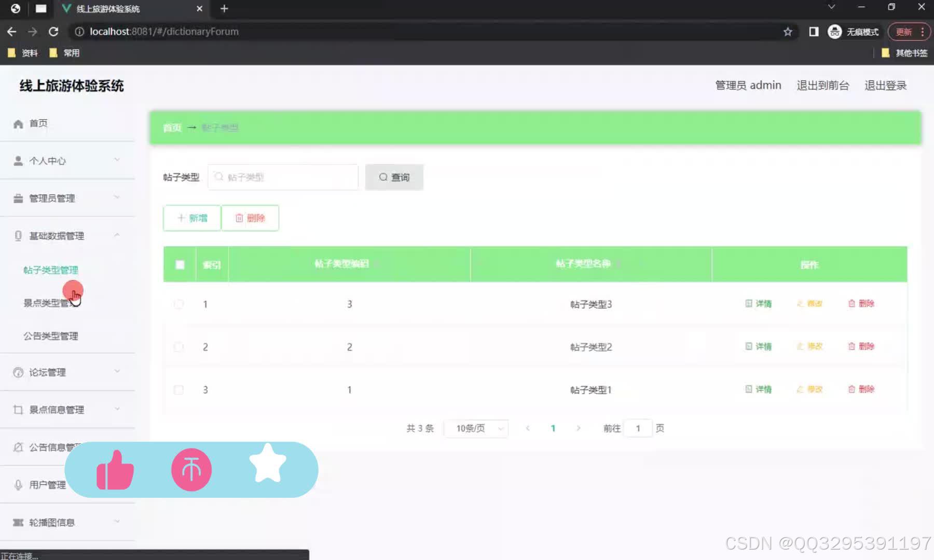
Task: Click the pink coin icon
Action: tap(191, 470)
